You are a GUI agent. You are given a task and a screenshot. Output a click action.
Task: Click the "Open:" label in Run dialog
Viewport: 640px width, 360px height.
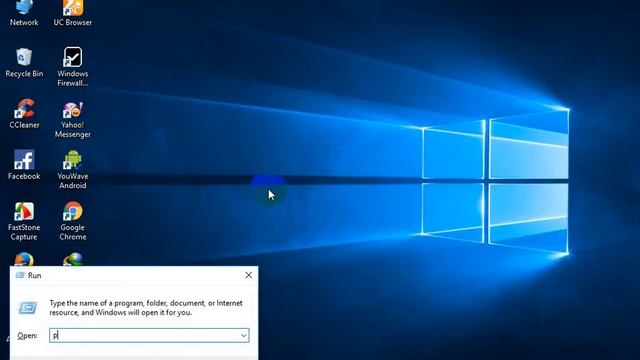[x=27, y=336]
